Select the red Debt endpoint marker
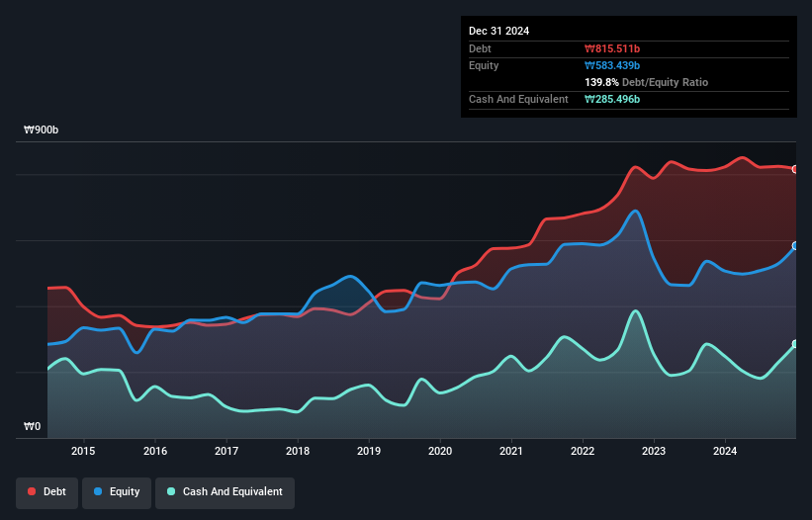This screenshot has width=812, height=520. 795,169
